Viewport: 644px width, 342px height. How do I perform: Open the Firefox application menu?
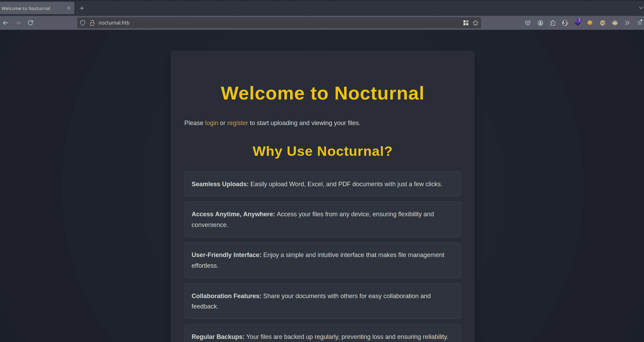640,23
